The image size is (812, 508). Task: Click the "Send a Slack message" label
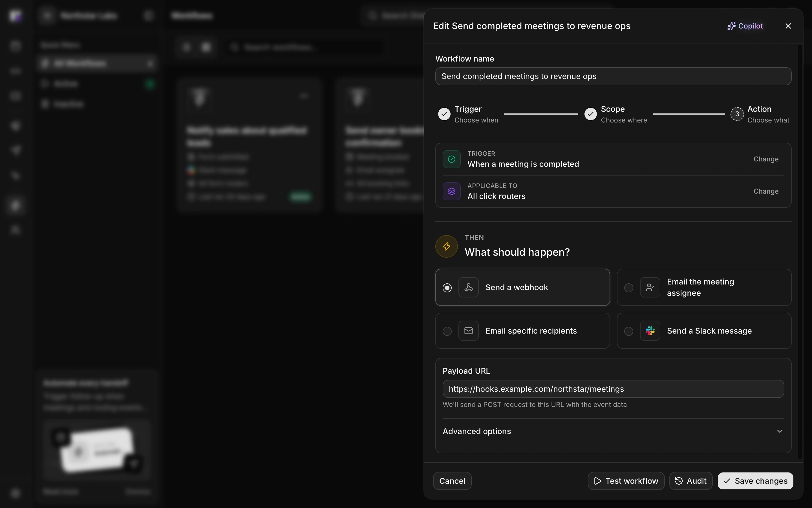[x=709, y=331]
